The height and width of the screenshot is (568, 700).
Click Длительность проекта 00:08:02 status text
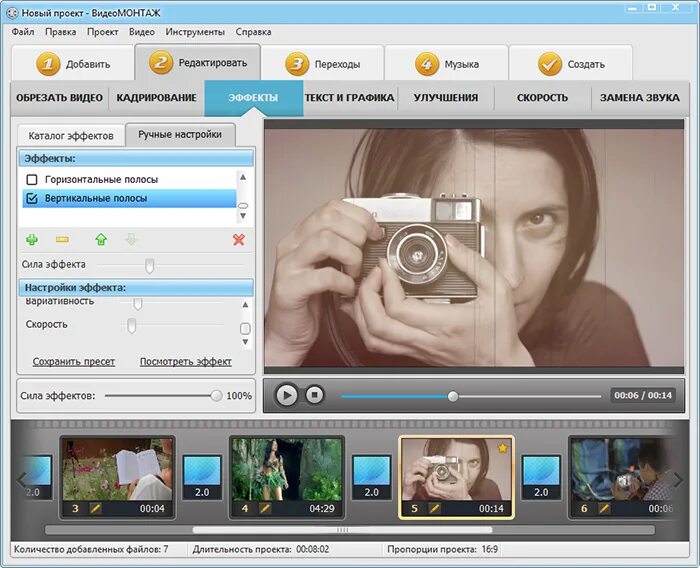(x=261, y=549)
